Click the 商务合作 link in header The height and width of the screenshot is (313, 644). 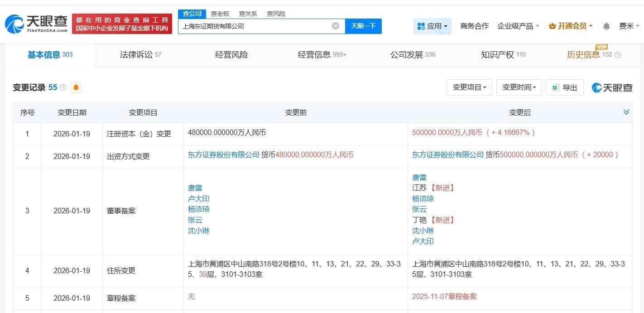[x=474, y=26]
